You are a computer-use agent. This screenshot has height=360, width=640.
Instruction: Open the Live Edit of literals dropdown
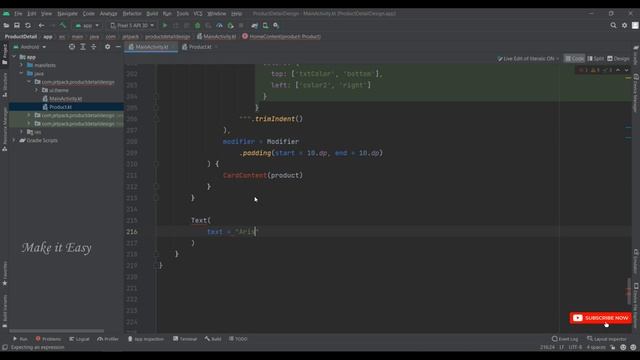pyautogui.click(x=528, y=59)
